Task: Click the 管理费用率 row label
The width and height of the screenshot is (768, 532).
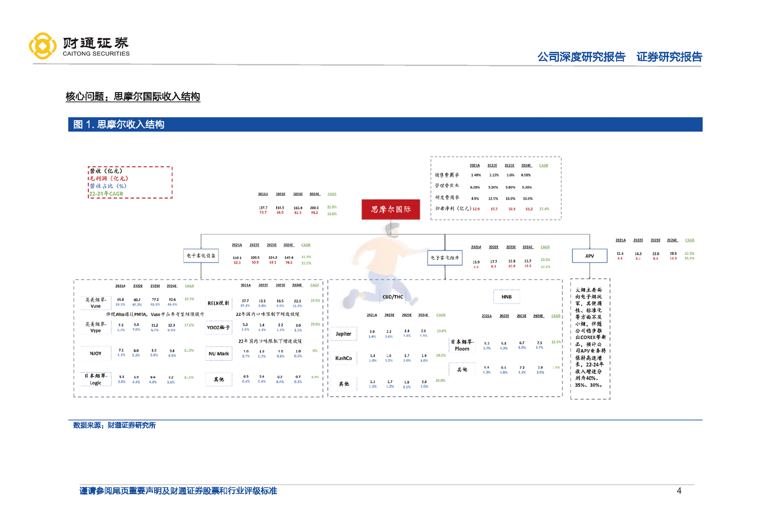Action: click(447, 186)
